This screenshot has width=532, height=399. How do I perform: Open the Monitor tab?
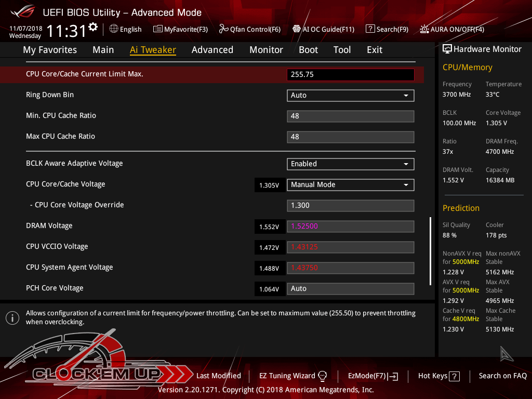(x=266, y=50)
